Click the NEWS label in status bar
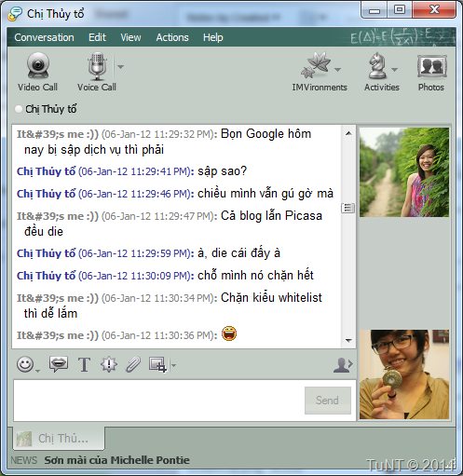Screen dimensions: 463x476 (24, 460)
